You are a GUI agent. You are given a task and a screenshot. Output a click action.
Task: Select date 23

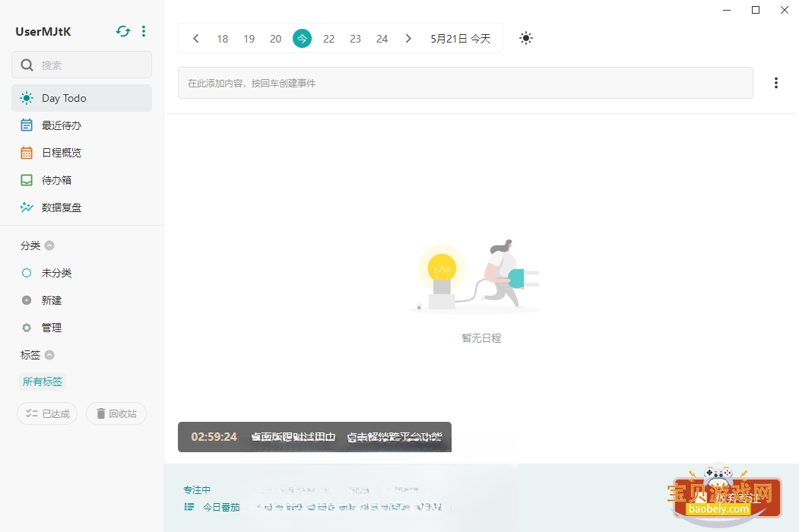[355, 39]
